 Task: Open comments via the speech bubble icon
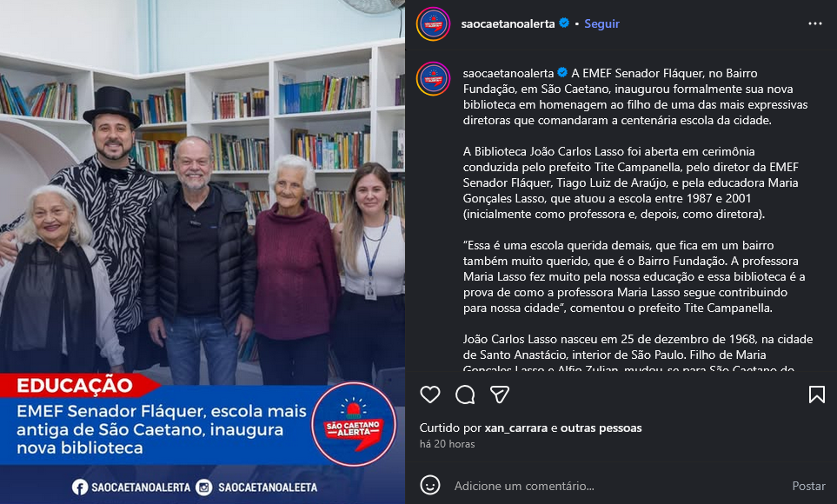pyautogui.click(x=465, y=395)
